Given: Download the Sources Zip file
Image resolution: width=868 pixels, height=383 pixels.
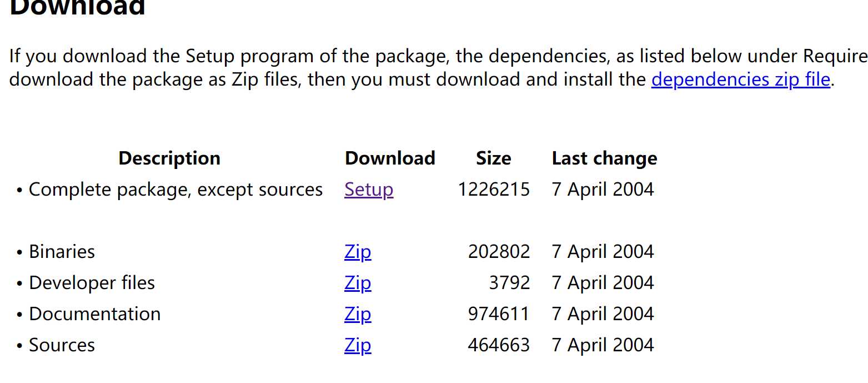Looking at the screenshot, I should tap(358, 345).
